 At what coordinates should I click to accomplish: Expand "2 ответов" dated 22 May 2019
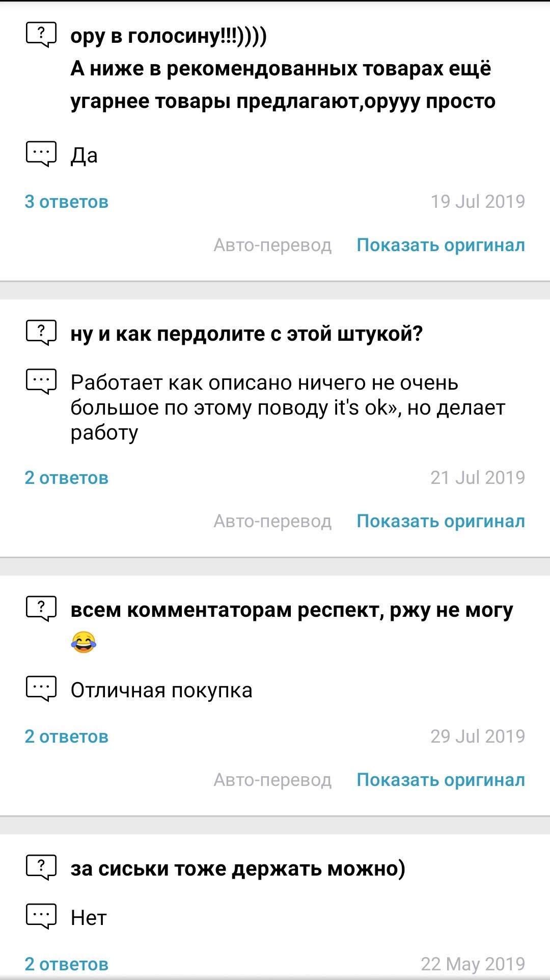point(67,964)
